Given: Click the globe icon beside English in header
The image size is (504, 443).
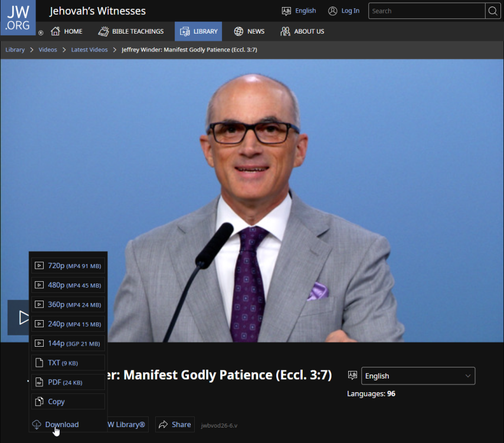Looking at the screenshot, I should pos(285,11).
